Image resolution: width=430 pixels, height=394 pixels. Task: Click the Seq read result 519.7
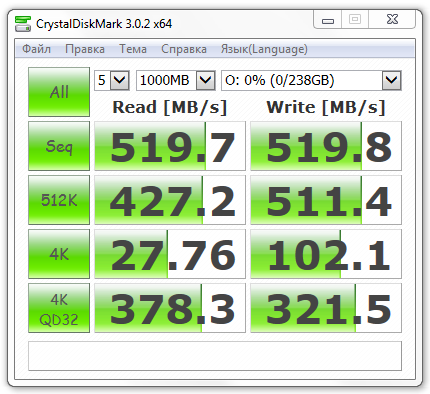tap(170, 146)
